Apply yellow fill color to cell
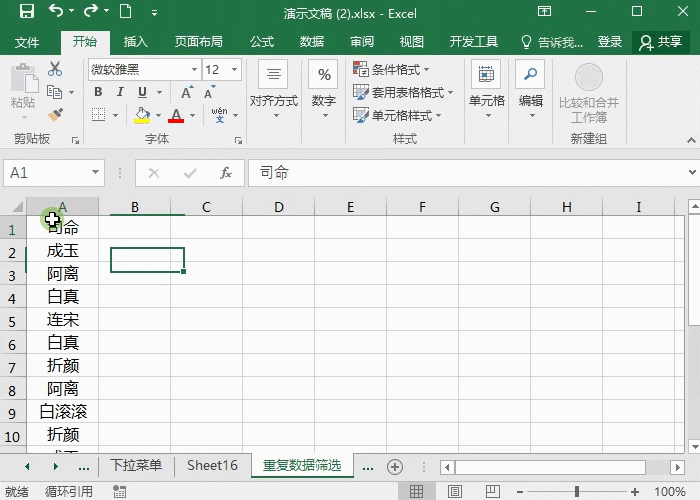Viewport: 700px width, 500px height. (x=142, y=115)
